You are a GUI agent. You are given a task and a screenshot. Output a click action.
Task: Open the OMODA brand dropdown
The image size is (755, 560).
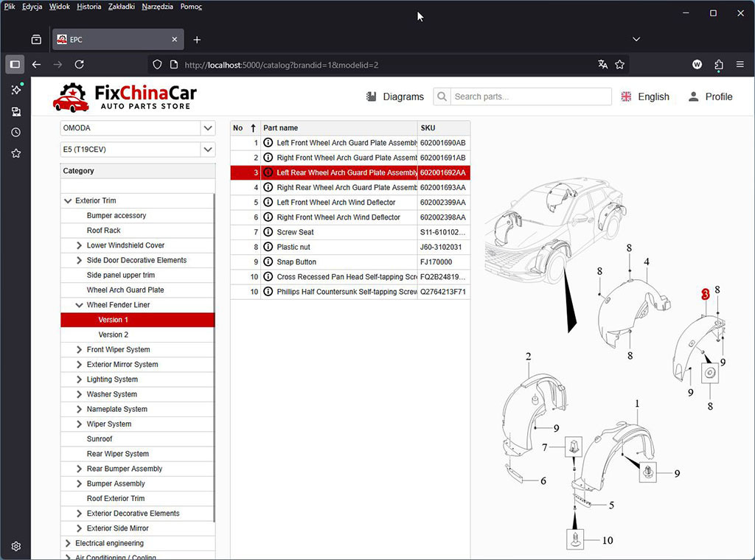tap(137, 128)
